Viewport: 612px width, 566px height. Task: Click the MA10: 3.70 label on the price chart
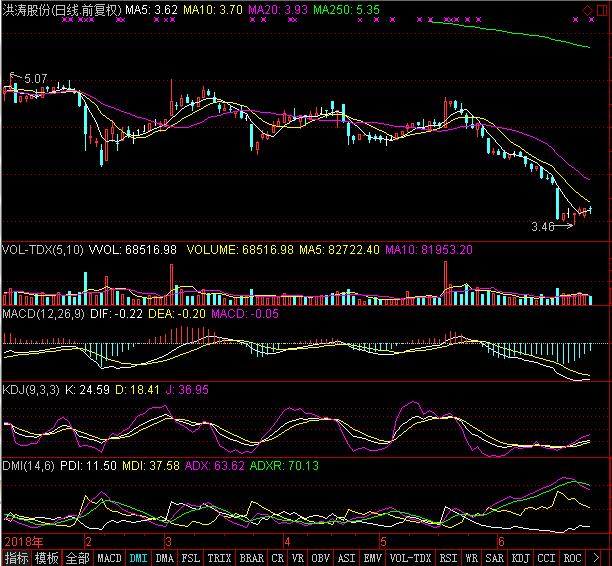click(x=213, y=10)
